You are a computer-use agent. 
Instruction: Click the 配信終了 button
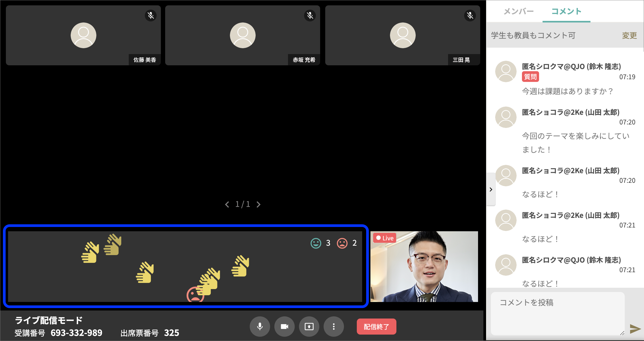coord(376,327)
